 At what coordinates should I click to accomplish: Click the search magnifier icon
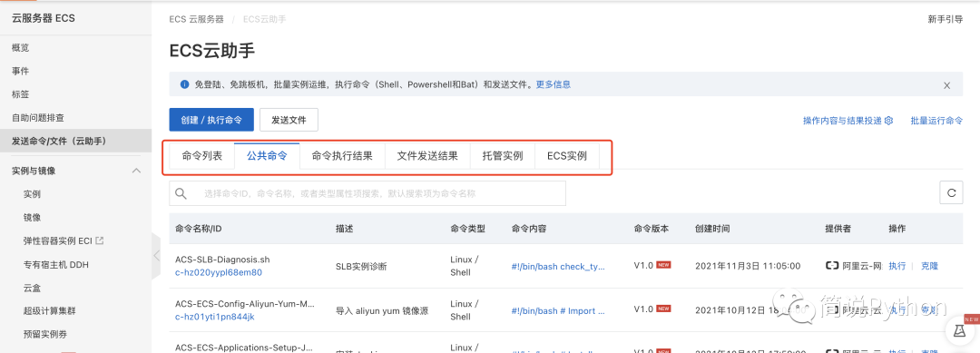(181, 193)
